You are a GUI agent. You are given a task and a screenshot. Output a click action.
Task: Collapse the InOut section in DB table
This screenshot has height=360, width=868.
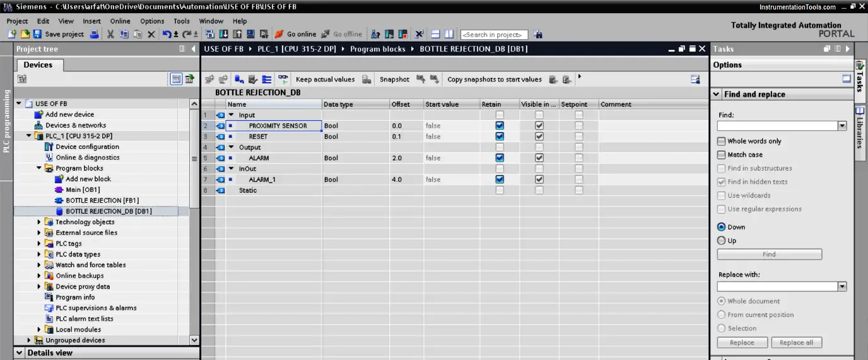click(231, 169)
